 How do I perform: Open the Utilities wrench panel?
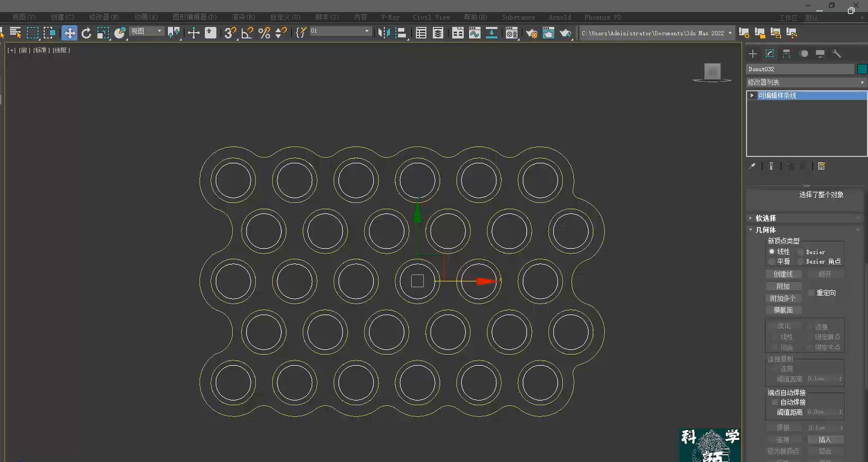coord(837,54)
